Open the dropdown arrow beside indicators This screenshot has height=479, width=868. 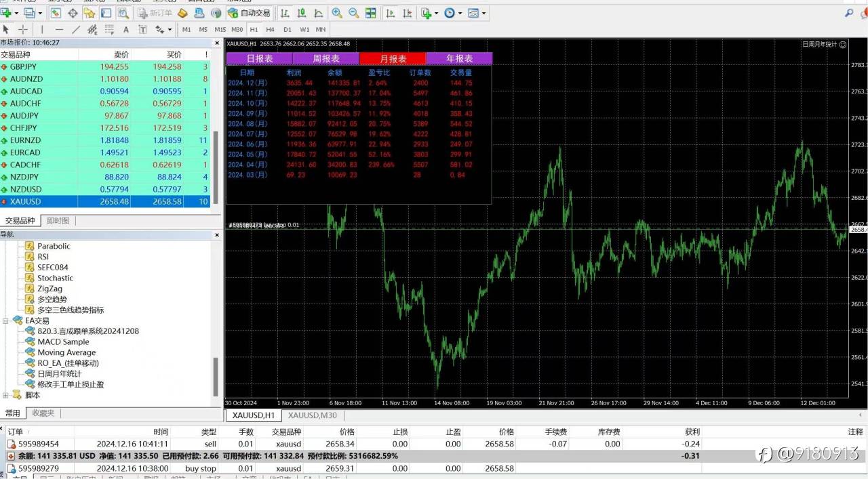[437, 13]
